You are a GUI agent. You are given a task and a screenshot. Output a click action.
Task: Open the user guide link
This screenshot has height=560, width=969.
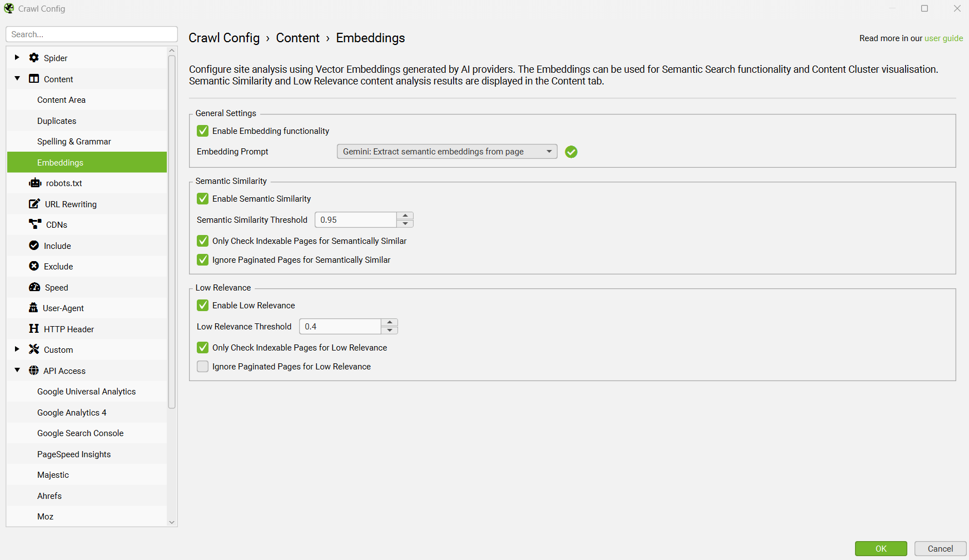[x=943, y=38]
